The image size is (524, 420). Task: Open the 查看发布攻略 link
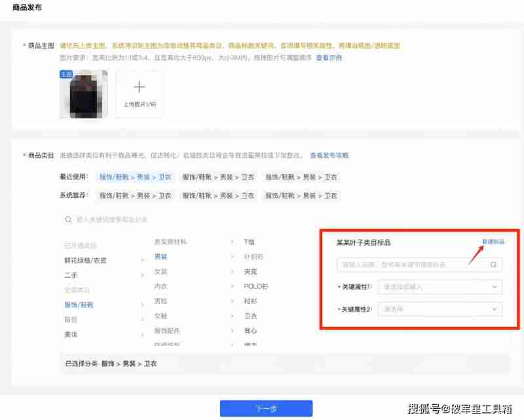331,155
